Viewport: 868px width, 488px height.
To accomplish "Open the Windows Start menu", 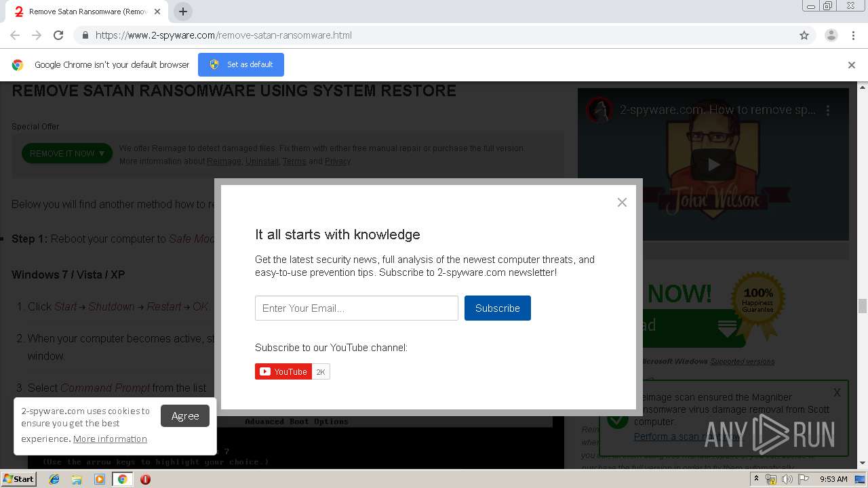I will 18,479.
